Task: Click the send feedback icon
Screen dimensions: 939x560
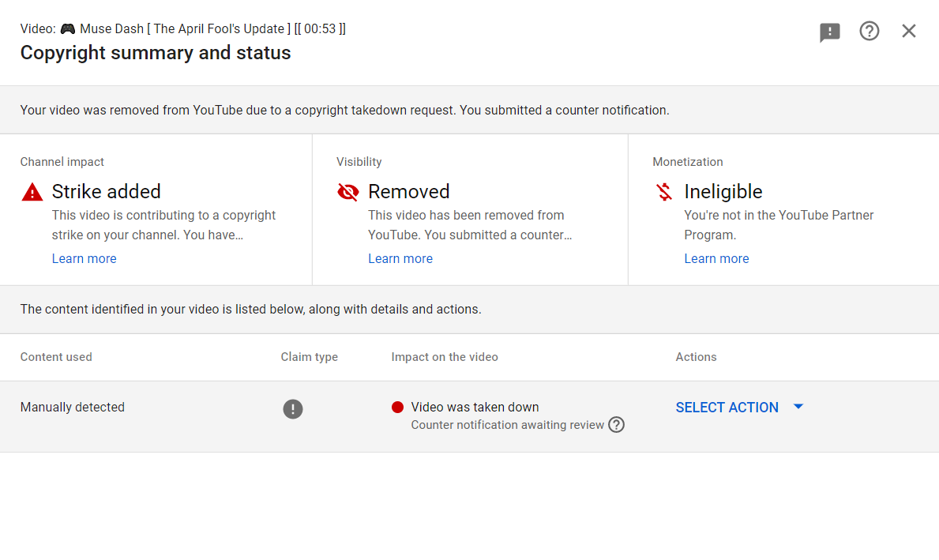Action: click(x=829, y=32)
